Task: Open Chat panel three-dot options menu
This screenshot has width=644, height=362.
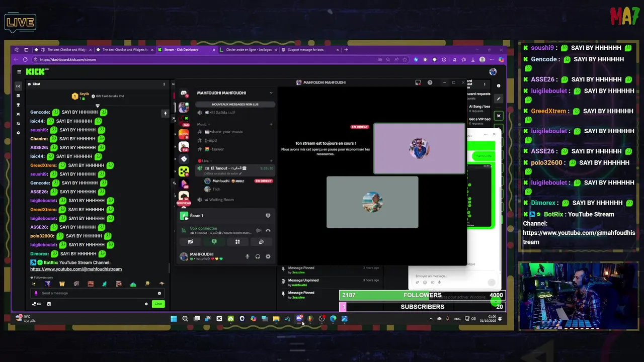Action: [164, 84]
